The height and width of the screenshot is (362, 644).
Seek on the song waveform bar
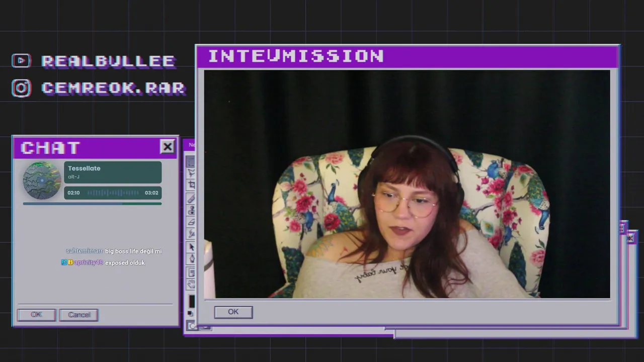click(x=113, y=193)
